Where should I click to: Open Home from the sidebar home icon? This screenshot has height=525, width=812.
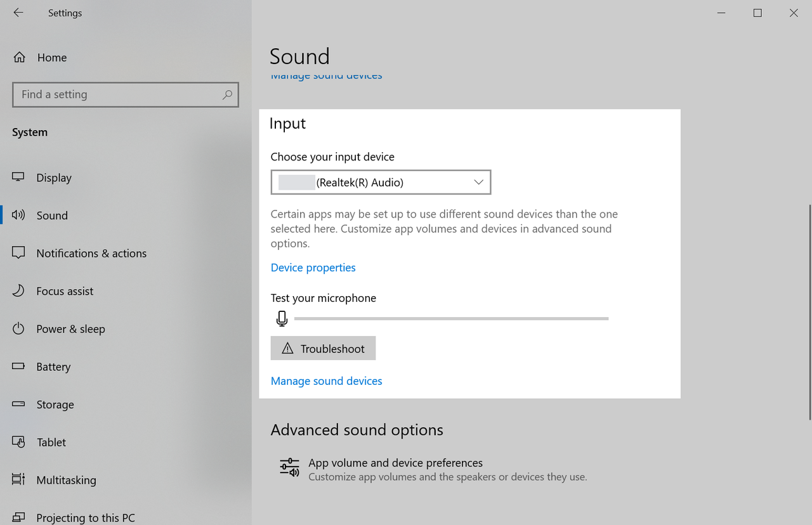click(20, 58)
